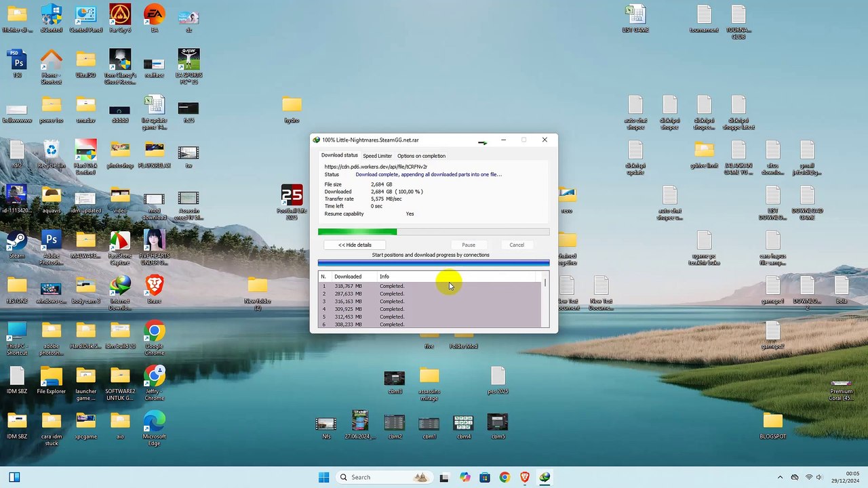Select the hydro folder
This screenshot has width=868, height=488.
coord(292,109)
